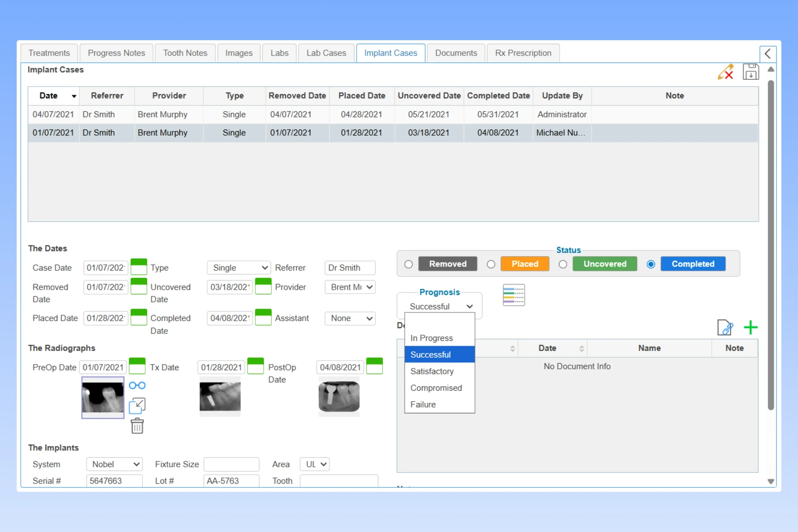Open the implant System dropdown showing Nobel

pos(114,464)
